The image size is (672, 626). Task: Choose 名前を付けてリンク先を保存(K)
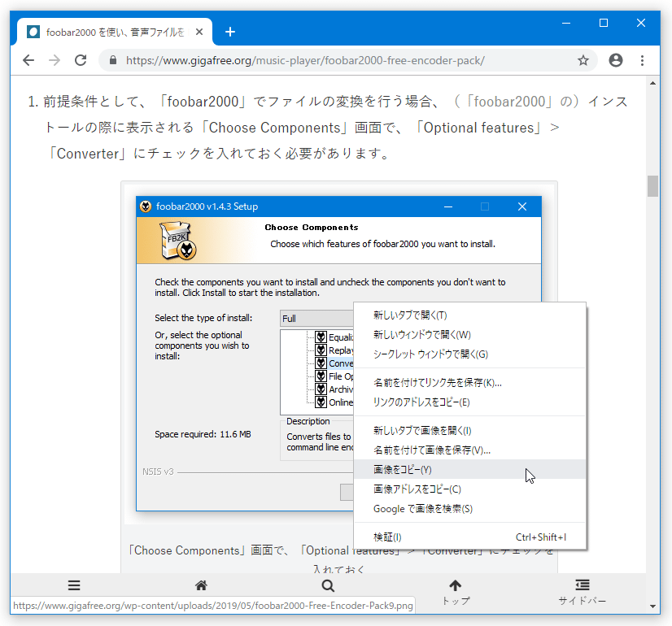(469, 383)
